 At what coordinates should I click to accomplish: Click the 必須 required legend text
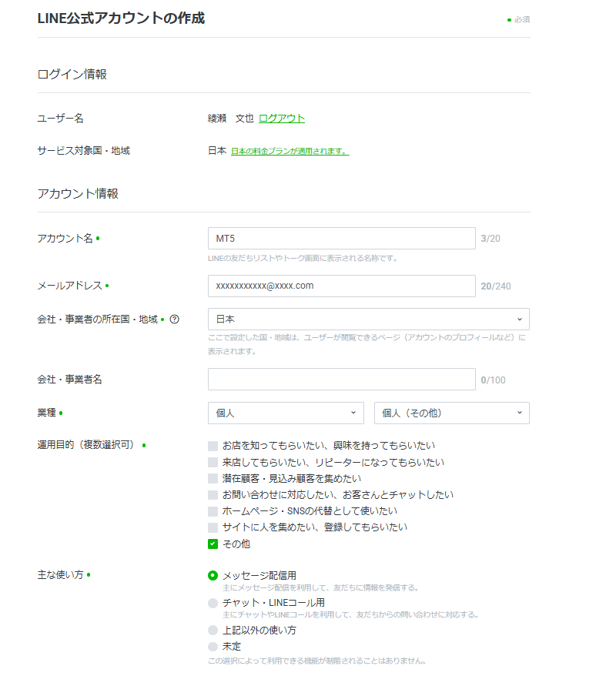pos(522,20)
